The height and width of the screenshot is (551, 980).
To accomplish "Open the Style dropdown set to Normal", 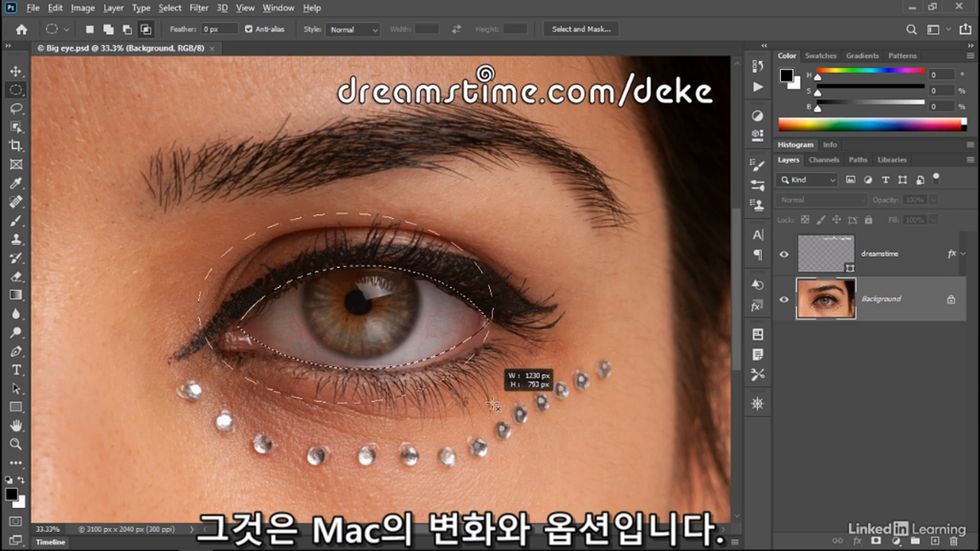I will (x=352, y=29).
